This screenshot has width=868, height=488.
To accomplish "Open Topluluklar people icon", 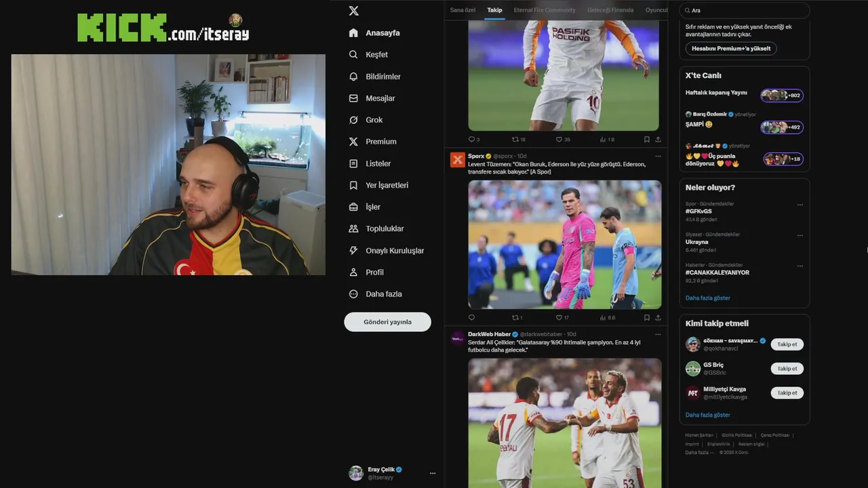I will point(353,228).
